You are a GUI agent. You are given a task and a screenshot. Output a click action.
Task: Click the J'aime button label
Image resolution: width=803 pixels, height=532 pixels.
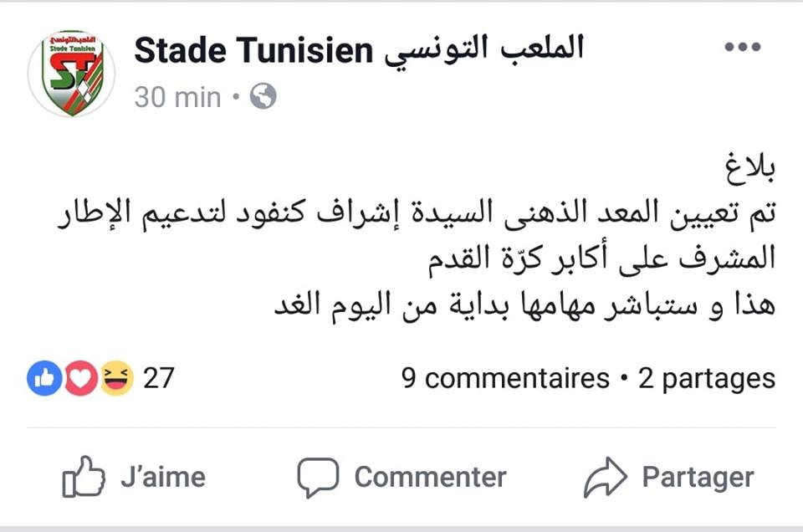[x=163, y=477]
